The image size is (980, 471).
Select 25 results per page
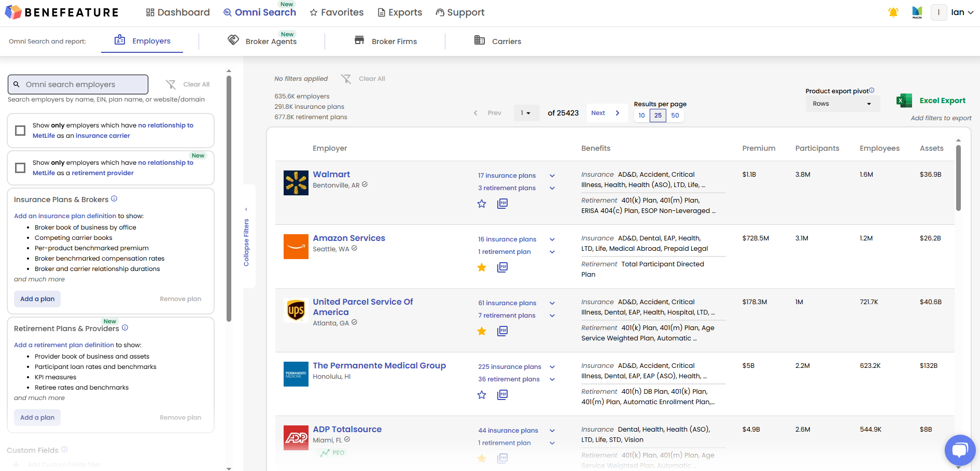(x=658, y=116)
